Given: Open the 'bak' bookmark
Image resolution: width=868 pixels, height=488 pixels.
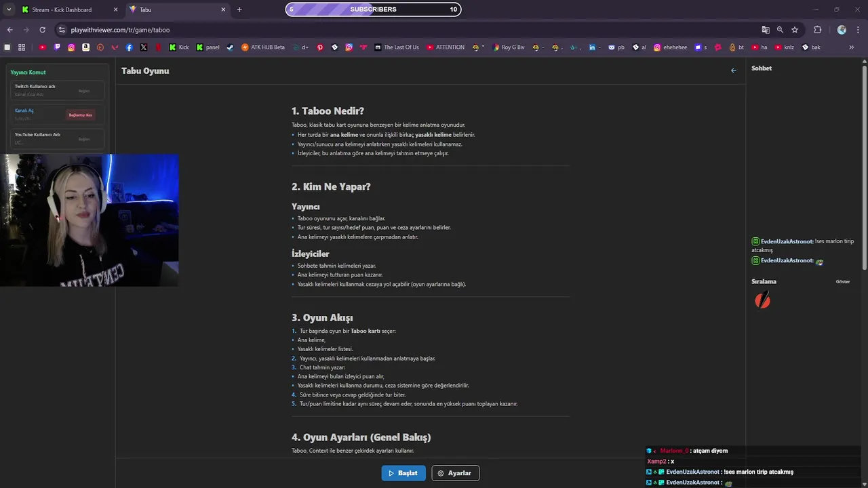Looking at the screenshot, I should tap(810, 47).
